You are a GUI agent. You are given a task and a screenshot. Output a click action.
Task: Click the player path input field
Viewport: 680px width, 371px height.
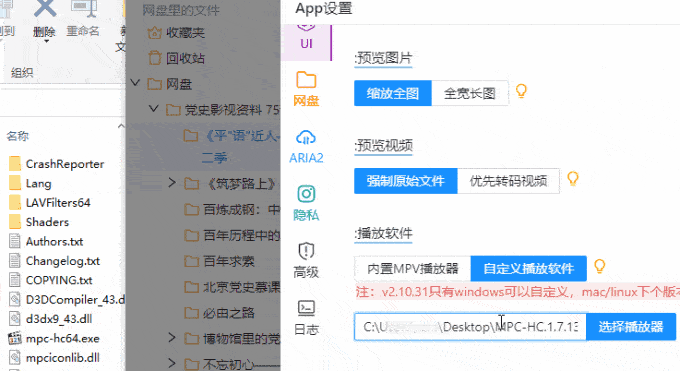pos(470,327)
